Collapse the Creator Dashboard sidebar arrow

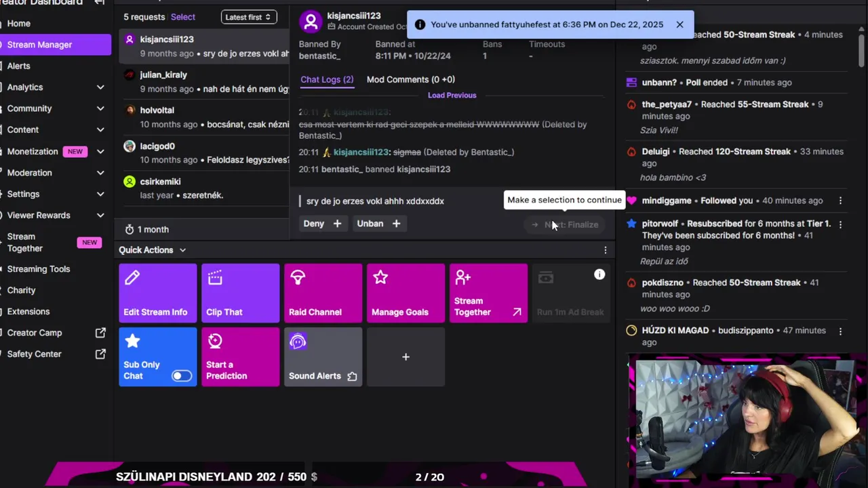pyautogui.click(x=100, y=3)
